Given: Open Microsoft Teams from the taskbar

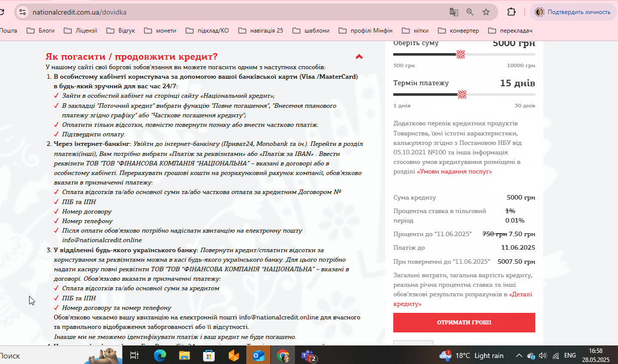Looking at the screenshot, I should [308, 355].
